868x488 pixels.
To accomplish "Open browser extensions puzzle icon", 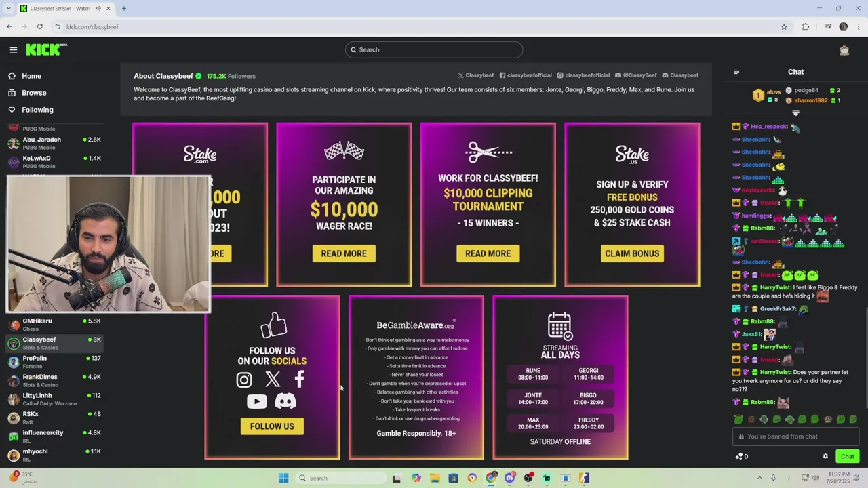I will click(806, 26).
